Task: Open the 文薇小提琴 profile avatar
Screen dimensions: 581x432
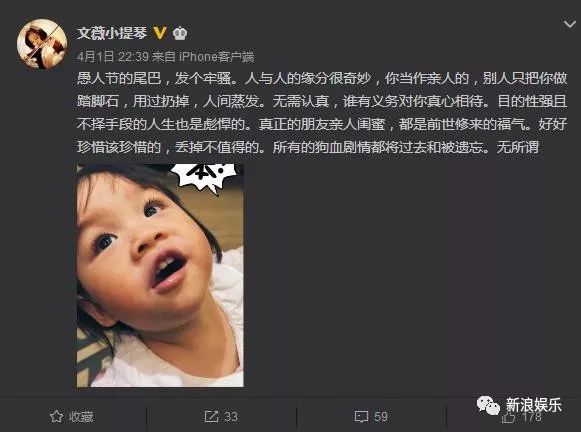Action: click(x=42, y=44)
